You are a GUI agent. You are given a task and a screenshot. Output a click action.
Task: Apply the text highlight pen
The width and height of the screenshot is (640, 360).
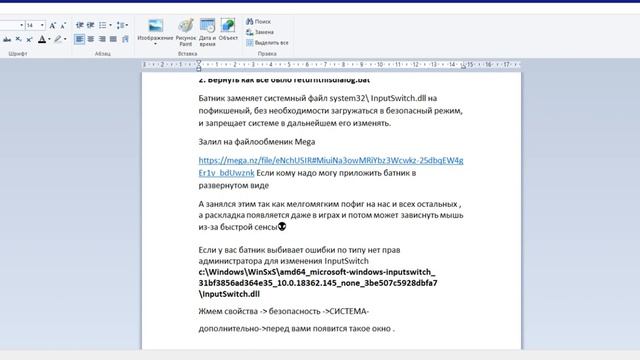point(58,39)
